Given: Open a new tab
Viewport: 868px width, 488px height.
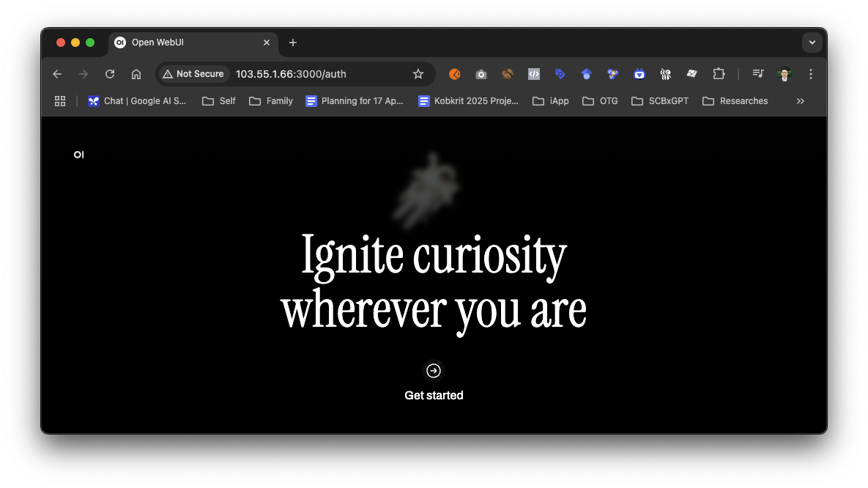Looking at the screenshot, I should coord(293,42).
